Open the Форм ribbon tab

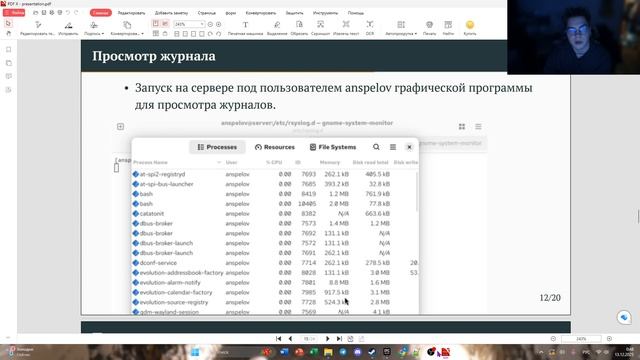click(x=231, y=13)
